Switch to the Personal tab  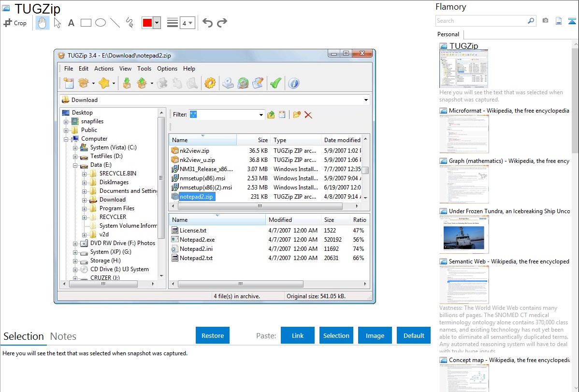(449, 34)
